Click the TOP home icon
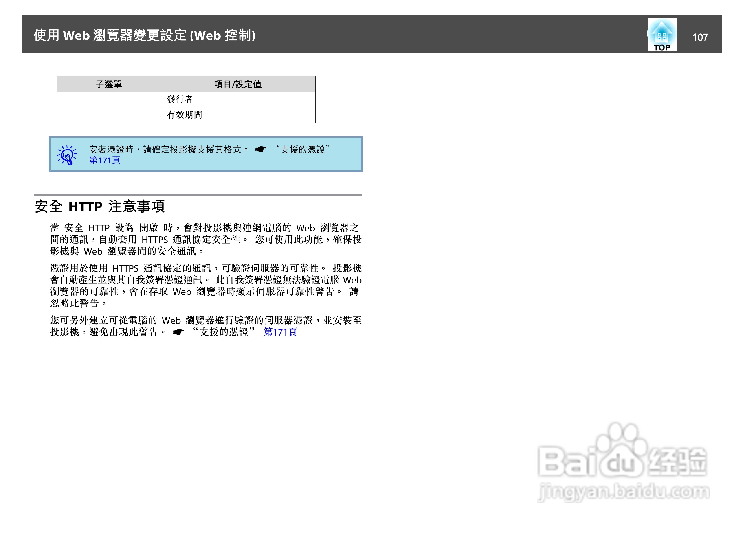 pos(662,35)
